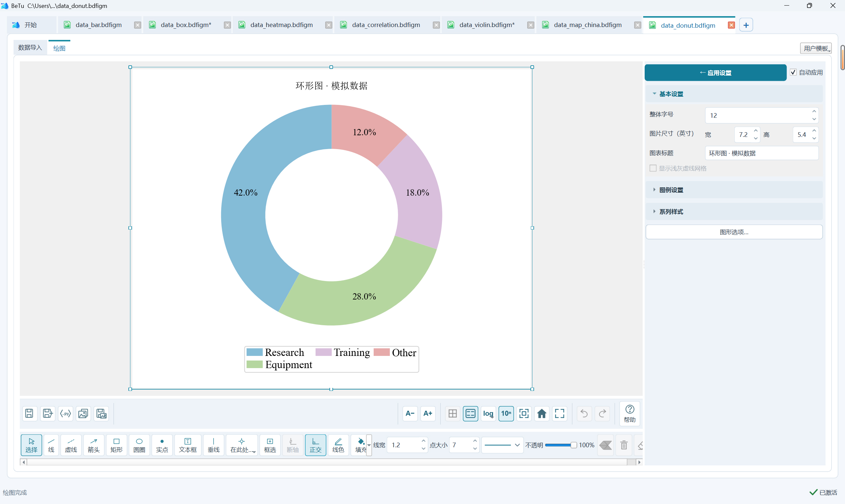845x504 pixels.
Task: Select the 选择 pointer tool
Action: point(31,445)
